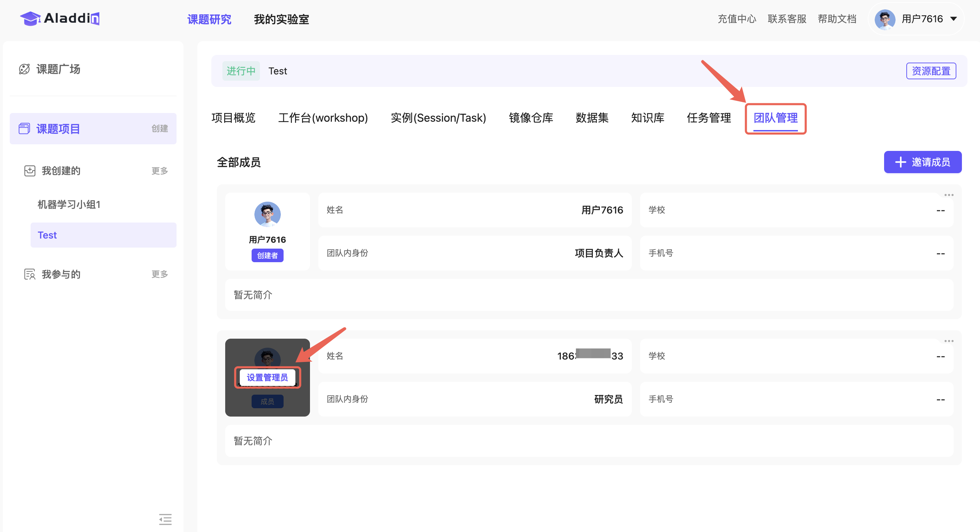Open three-dot menu on 用户7616 card
Screen dimensions: 980x532
[948, 195]
